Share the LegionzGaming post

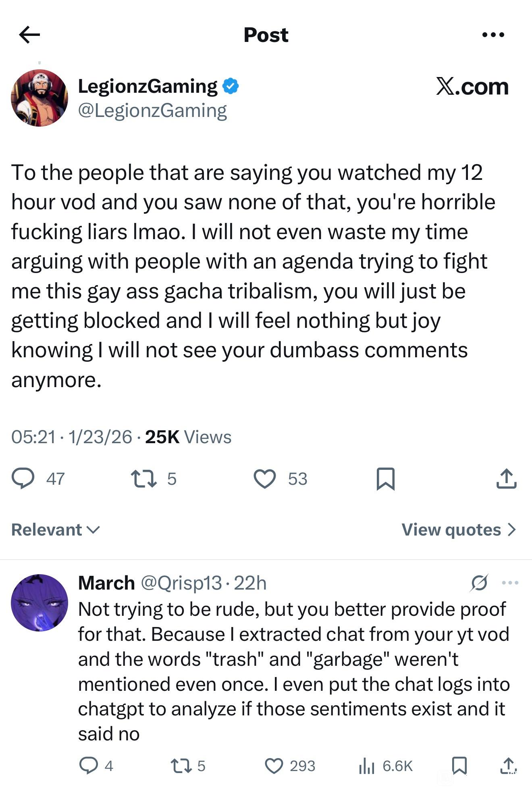pyautogui.click(x=506, y=479)
